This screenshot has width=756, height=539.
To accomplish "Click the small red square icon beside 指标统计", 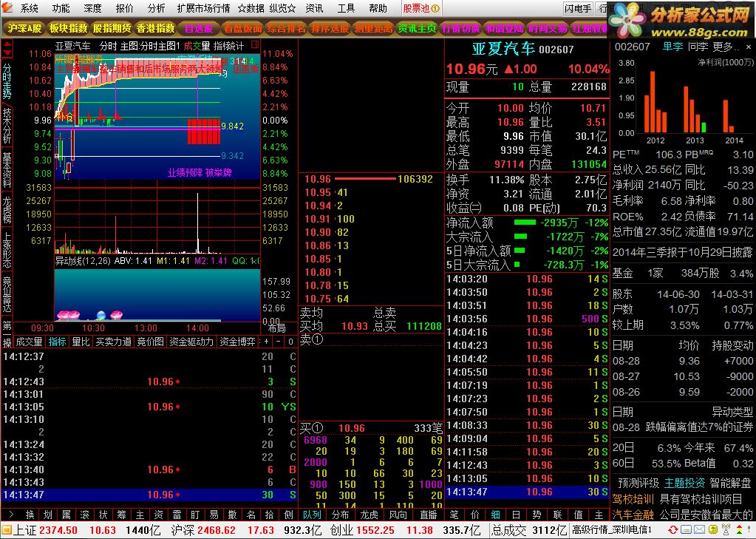I will 255,45.
